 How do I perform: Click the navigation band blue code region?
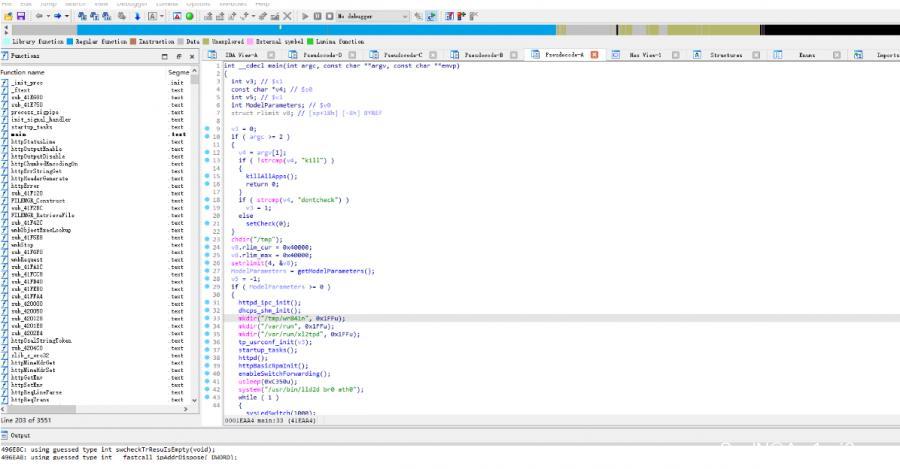[316, 29]
